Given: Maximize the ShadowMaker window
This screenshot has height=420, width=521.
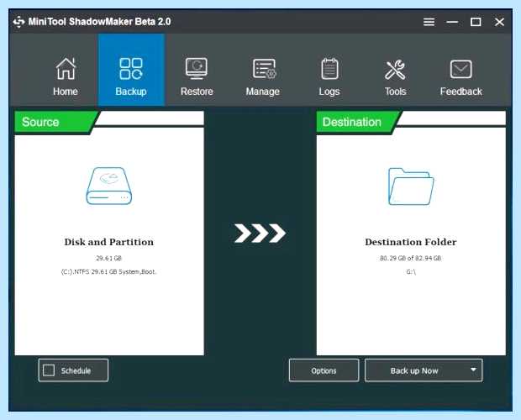Looking at the screenshot, I should (476, 22).
